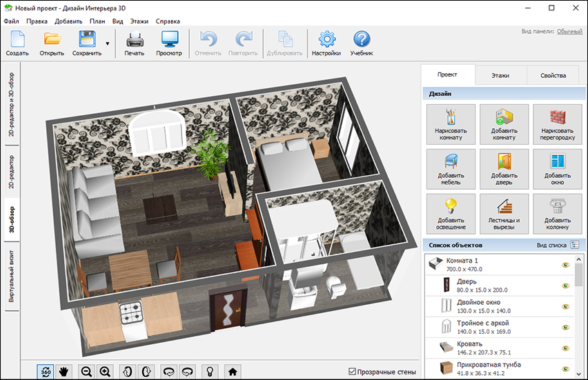Save the project with Сохранить
588x380 pixels.
87,43
